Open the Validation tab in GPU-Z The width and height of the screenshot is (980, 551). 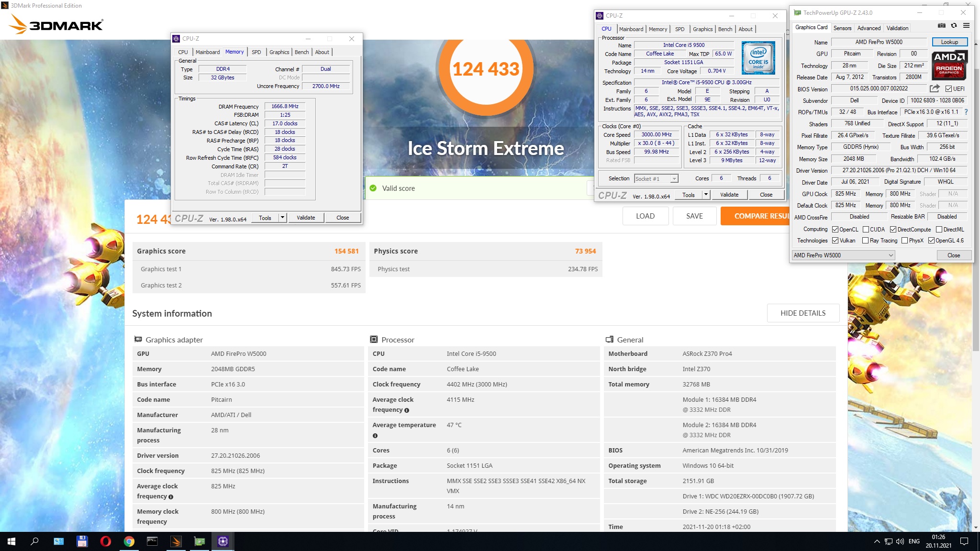coord(897,28)
